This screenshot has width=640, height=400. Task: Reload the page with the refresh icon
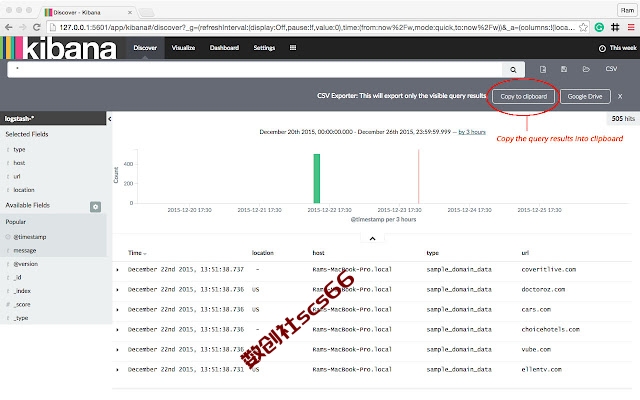pyautogui.click(x=36, y=27)
